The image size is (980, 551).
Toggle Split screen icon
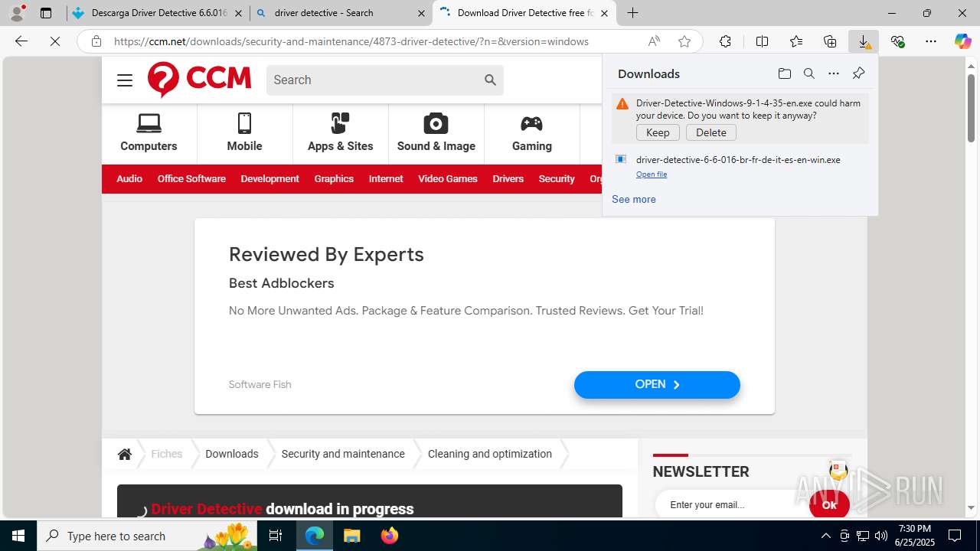point(762,41)
